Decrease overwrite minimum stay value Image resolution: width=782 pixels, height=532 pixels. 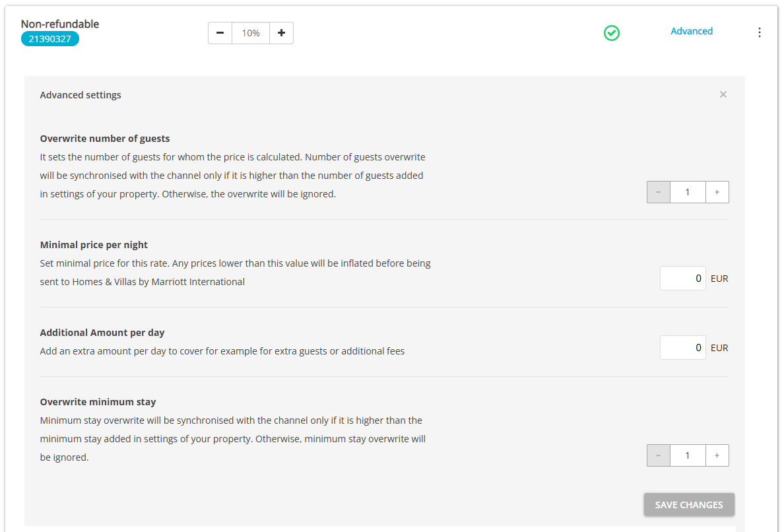click(659, 455)
